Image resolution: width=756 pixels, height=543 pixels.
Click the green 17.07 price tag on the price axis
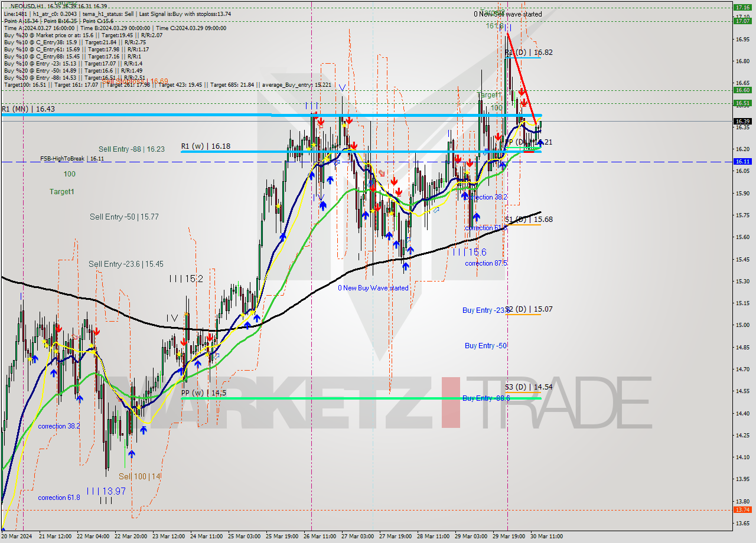(x=742, y=21)
